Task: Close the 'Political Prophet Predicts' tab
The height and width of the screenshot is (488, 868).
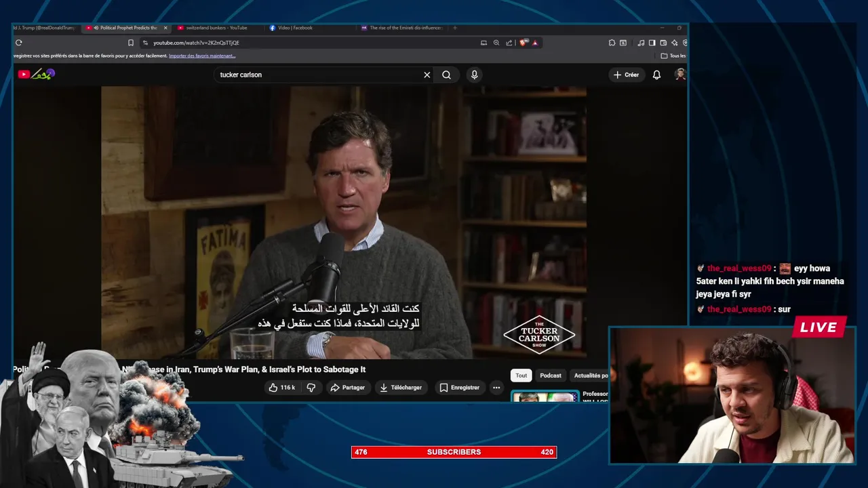Action: [x=165, y=28]
